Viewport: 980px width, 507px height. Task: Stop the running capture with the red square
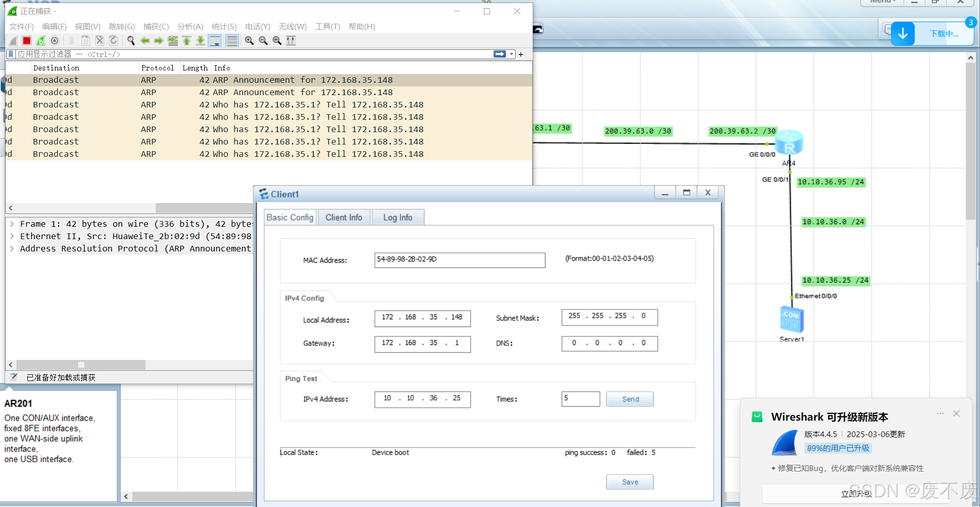tap(27, 41)
